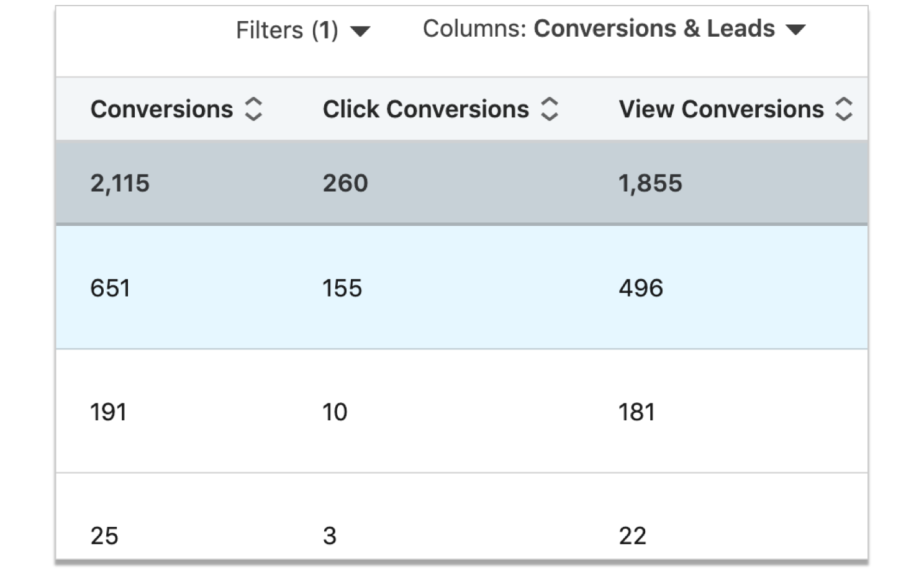Sort by Conversions column arrows icon
The image size is (924, 571).
click(253, 109)
